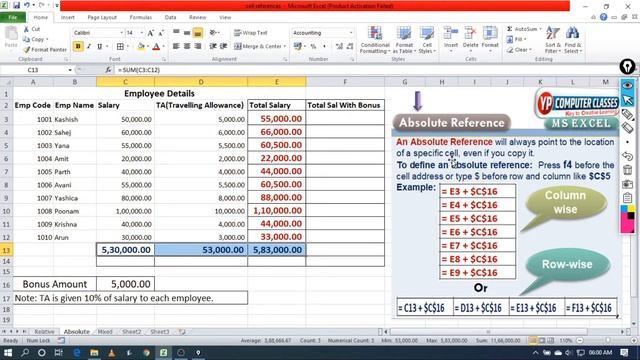Expand the font name dropdown
The width and height of the screenshot is (640, 360).
[121, 33]
